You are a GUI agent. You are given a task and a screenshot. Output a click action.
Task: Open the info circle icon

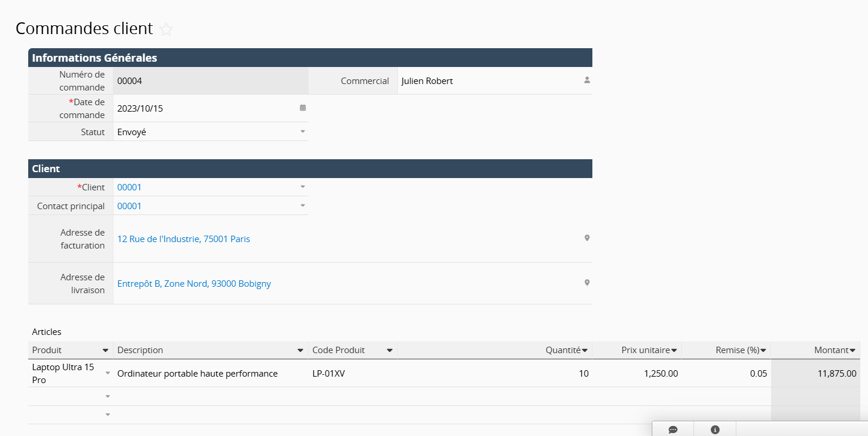(715, 430)
